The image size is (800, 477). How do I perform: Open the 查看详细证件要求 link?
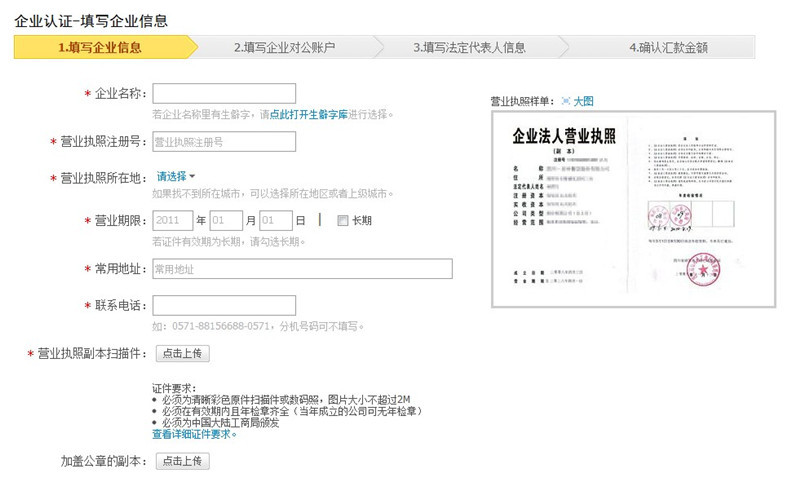[194, 434]
